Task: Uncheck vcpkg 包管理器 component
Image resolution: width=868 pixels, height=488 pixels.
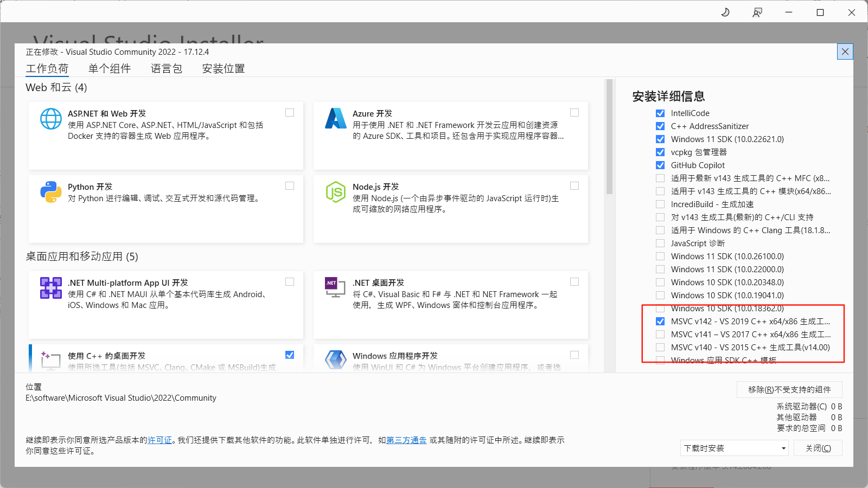Action: coord(660,152)
